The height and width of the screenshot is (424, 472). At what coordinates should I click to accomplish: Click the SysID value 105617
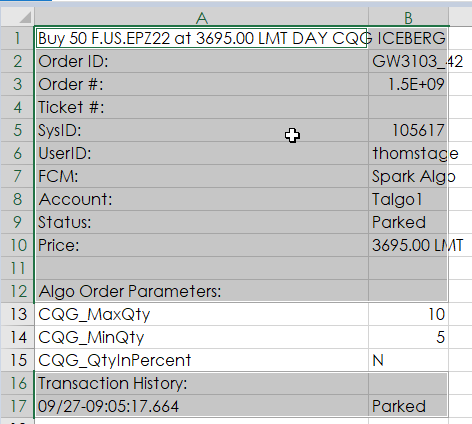[x=408, y=130]
